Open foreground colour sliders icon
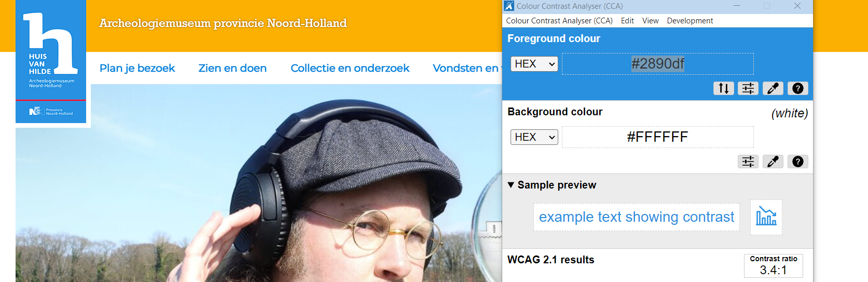Screen dimensions: 868x282 click(748, 88)
